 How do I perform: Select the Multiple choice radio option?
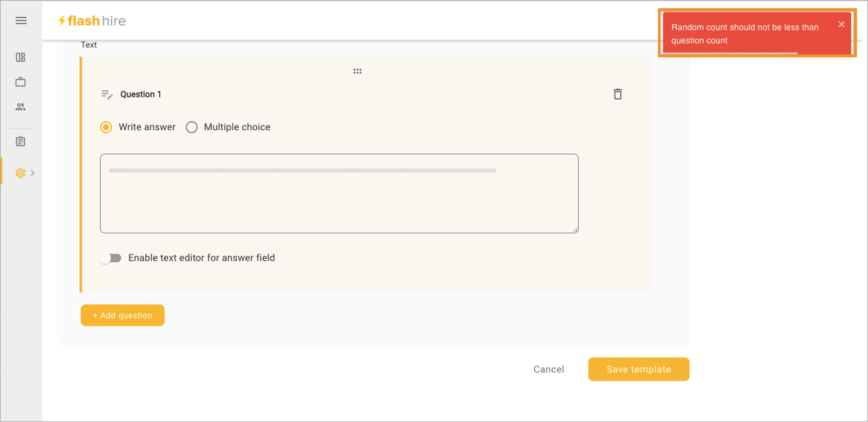pos(192,127)
